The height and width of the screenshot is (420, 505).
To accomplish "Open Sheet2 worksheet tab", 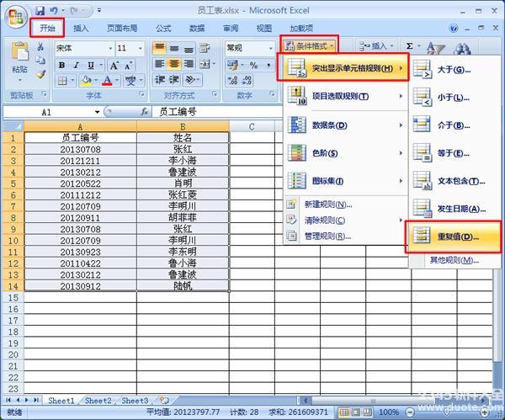I will tap(98, 401).
